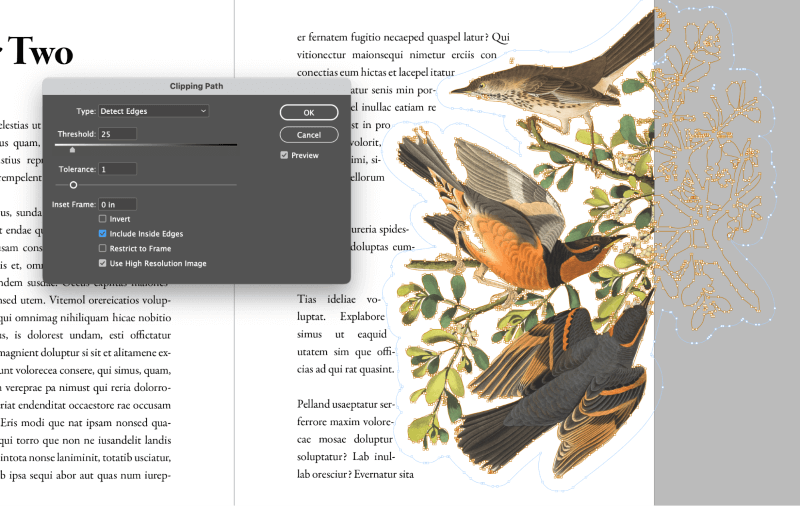Click the OK button in Clipping Path
This screenshot has width=800, height=506.
point(309,113)
